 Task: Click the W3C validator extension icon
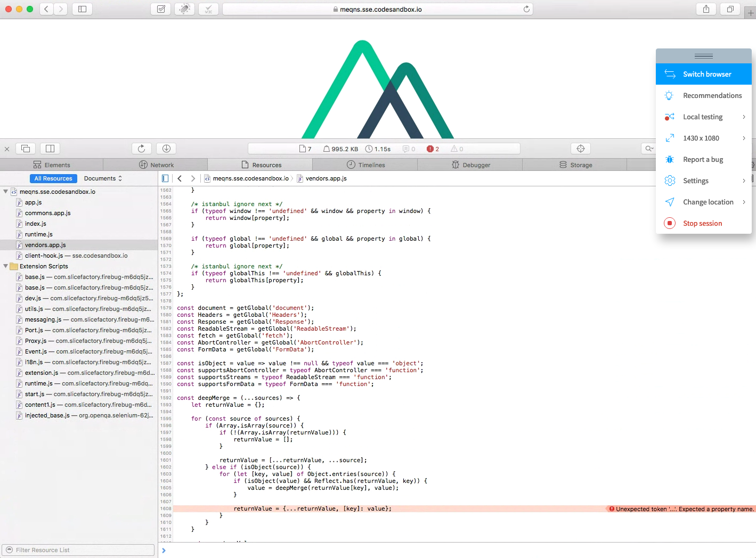tap(208, 9)
